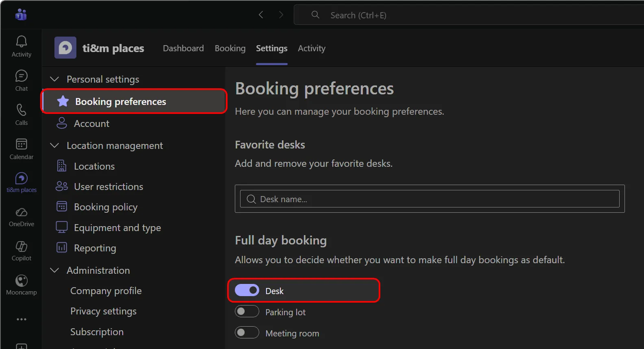Select the Settings tab

pyautogui.click(x=272, y=48)
